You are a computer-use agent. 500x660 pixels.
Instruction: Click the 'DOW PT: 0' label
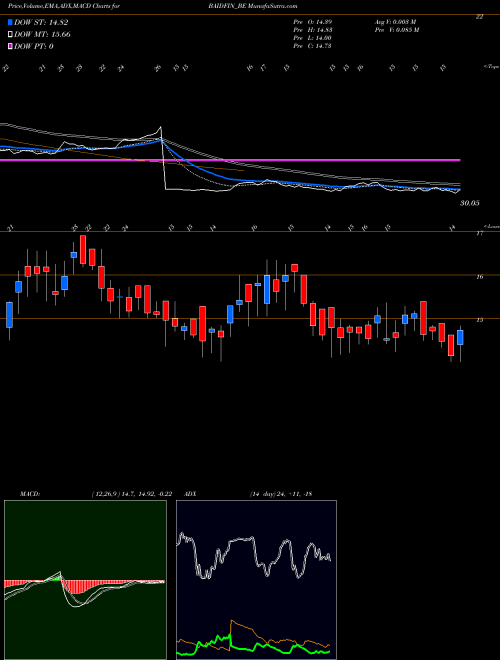click(34, 46)
